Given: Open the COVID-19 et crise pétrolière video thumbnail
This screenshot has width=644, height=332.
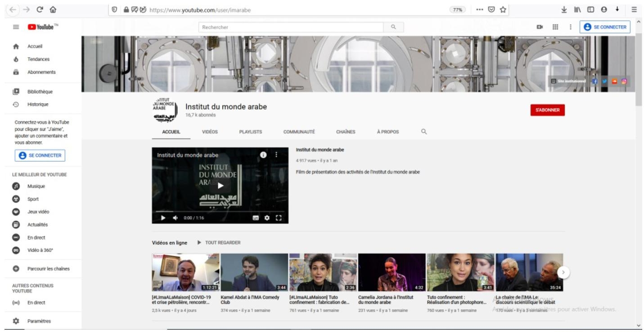Looking at the screenshot, I should (186, 272).
